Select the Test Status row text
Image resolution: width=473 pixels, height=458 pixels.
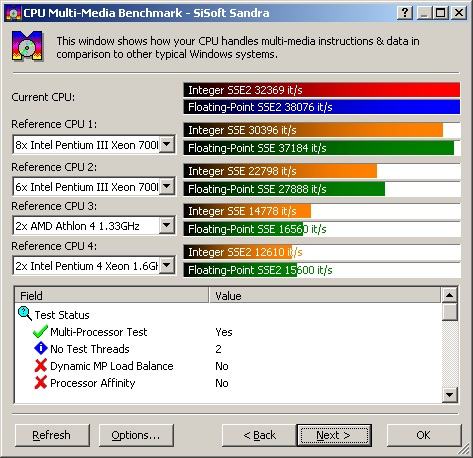click(62, 315)
